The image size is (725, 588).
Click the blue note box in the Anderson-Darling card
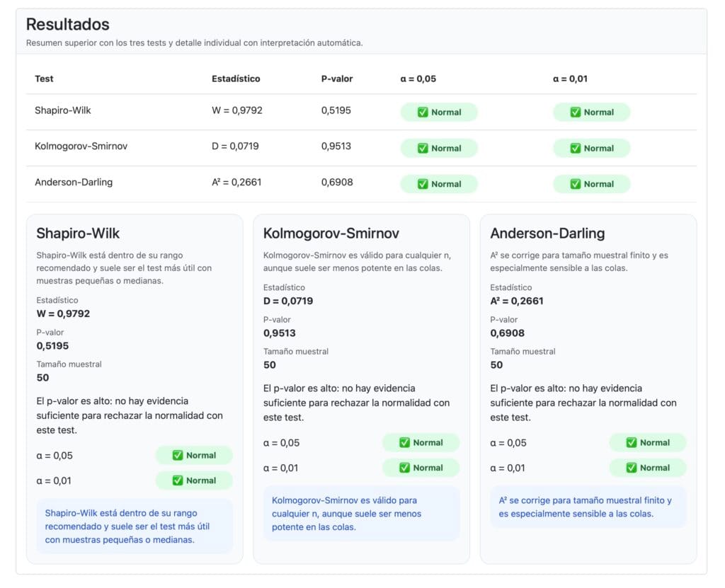pos(588,507)
